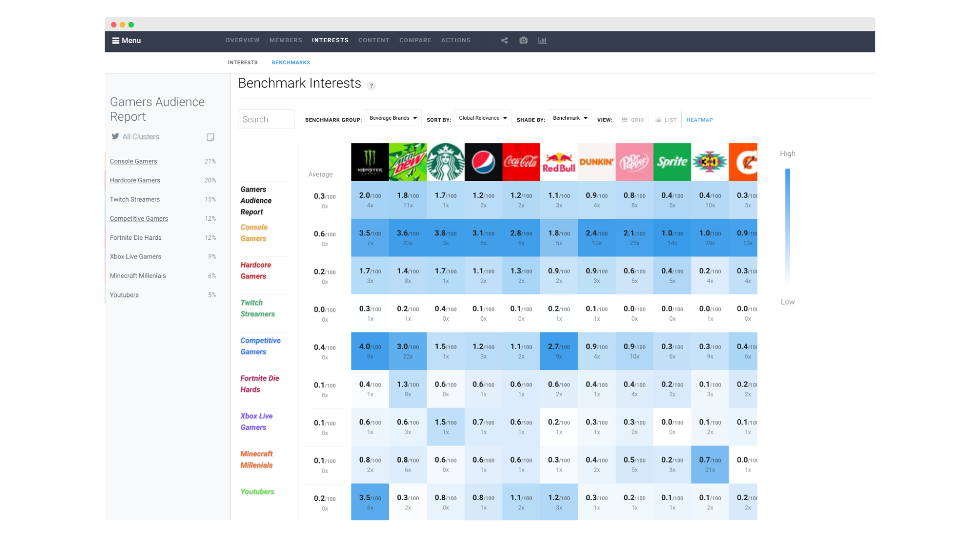Click the Console Gamers cluster toggle
This screenshot has width=980, height=538.
132,160
